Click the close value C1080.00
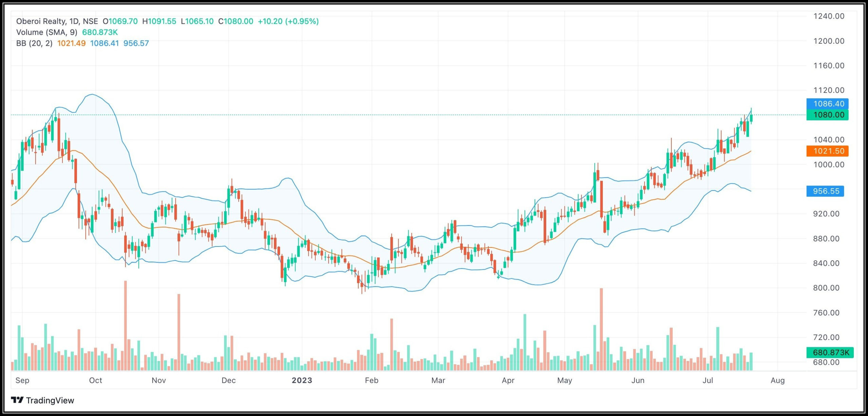Image resolution: width=868 pixels, height=416 pixels. coord(236,21)
